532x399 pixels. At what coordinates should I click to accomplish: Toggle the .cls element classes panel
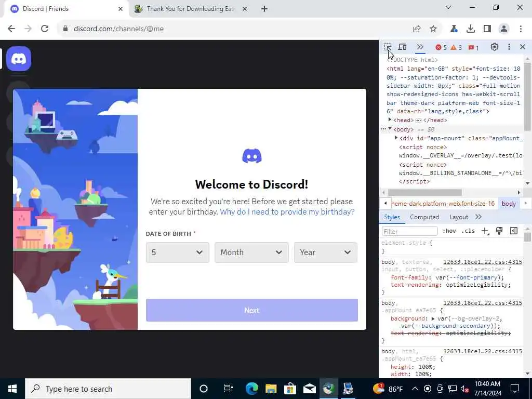(x=468, y=231)
